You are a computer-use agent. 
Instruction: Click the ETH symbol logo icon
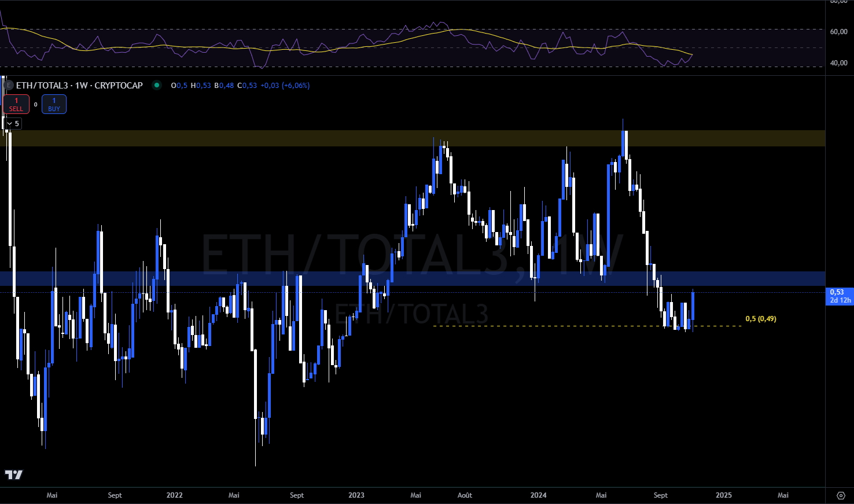point(8,85)
